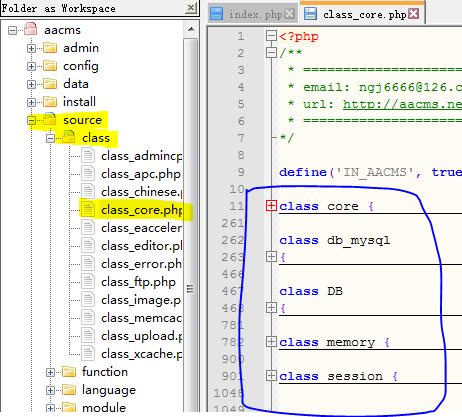Image resolution: width=462 pixels, height=417 pixels.
Task: Click the admin folder icon
Action: [50, 48]
